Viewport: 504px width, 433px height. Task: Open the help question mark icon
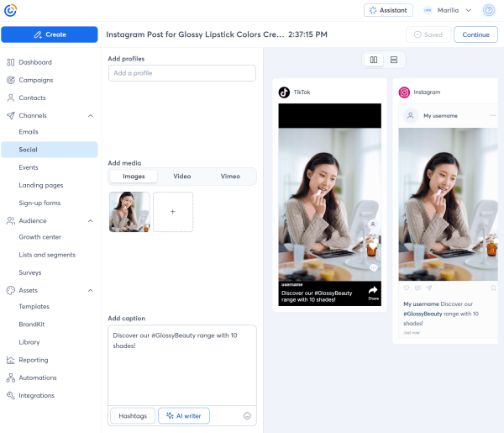pos(489,10)
